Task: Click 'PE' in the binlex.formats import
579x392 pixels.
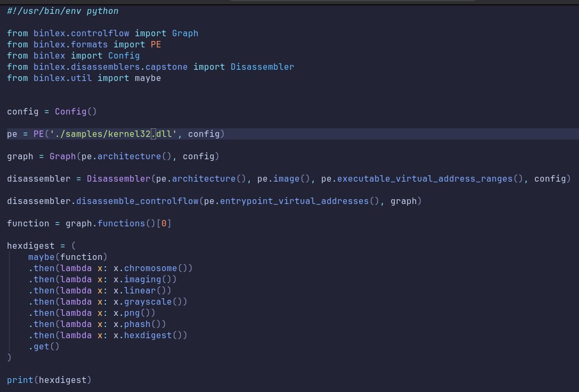Action: [x=156, y=45]
